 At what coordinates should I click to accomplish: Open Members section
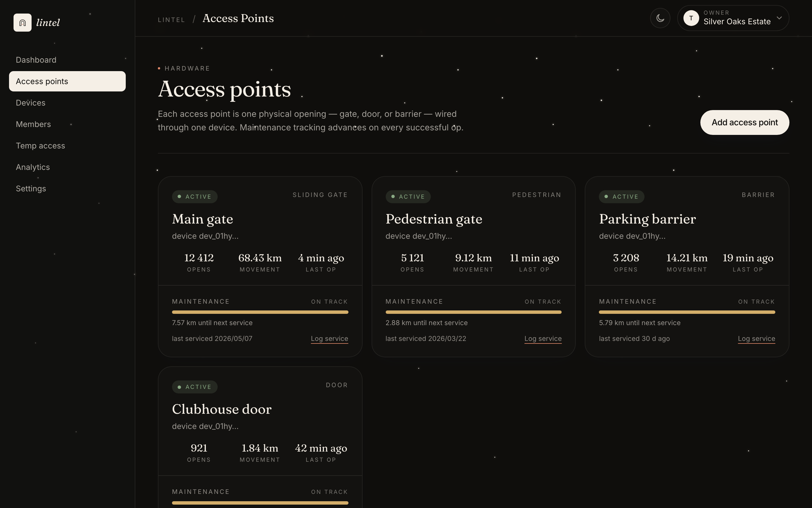(67, 124)
